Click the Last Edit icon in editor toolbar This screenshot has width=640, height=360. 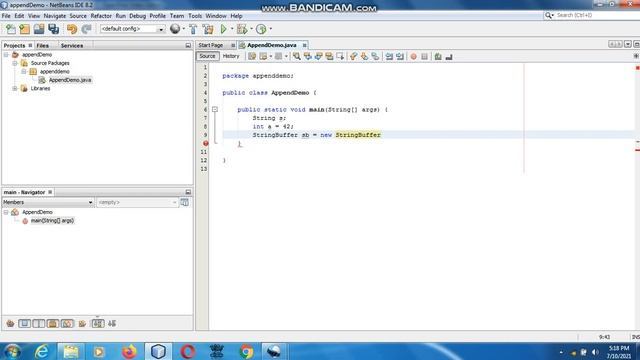tap(252, 56)
